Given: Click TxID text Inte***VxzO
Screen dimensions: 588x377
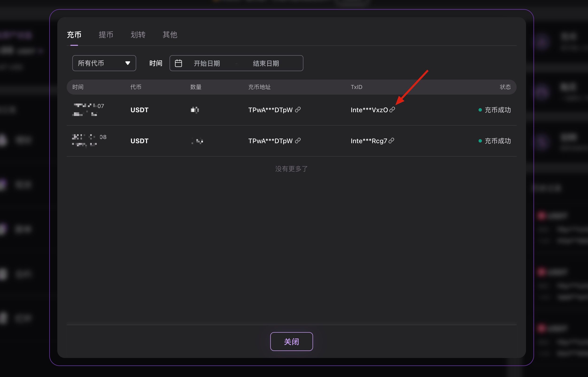Looking at the screenshot, I should pos(369,110).
